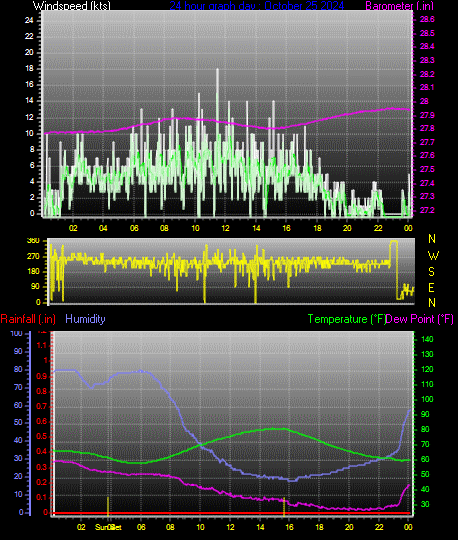This screenshot has height=540, width=458.
Task: Click the magenta "Dew Point (°F)" legend label
Action: [419, 319]
